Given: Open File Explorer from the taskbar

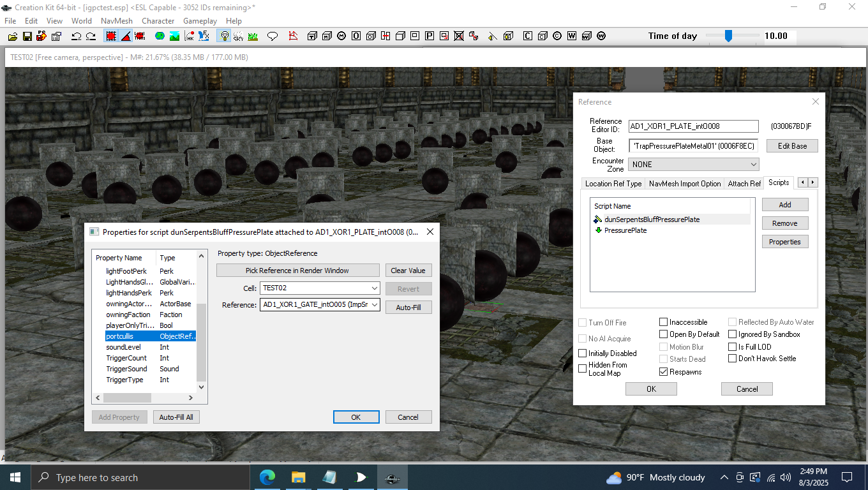Looking at the screenshot, I should click(x=298, y=477).
